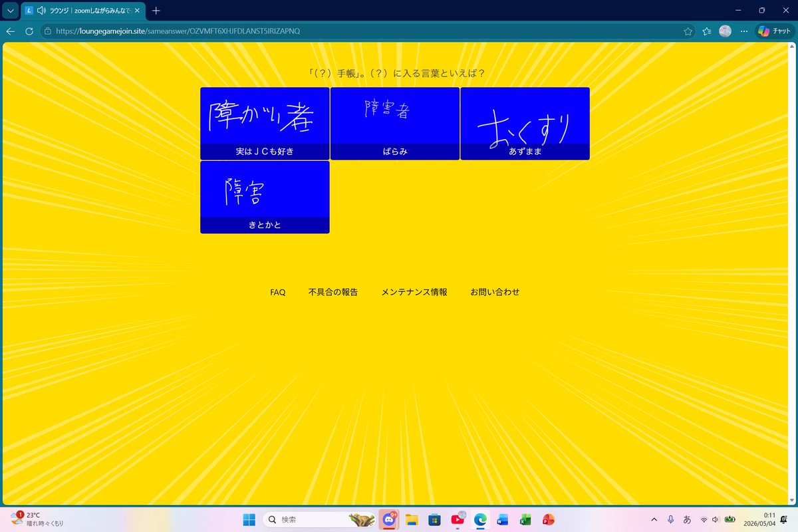Open the FAQ link
Screen dimensions: 798x532
point(278,292)
